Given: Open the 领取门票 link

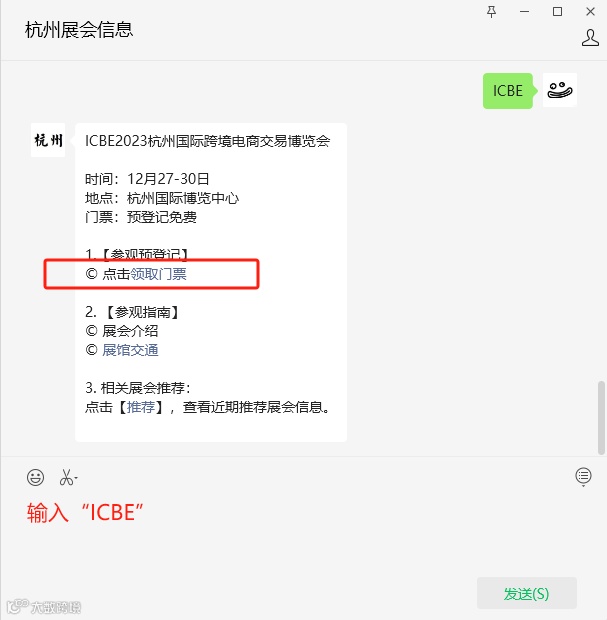Looking at the screenshot, I should pos(158,274).
